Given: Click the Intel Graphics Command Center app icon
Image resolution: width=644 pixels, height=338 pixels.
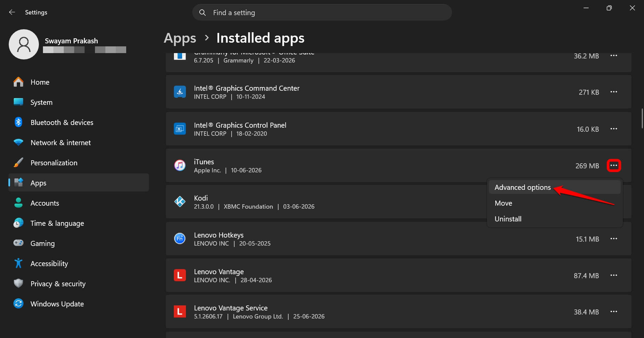Looking at the screenshot, I should pyautogui.click(x=180, y=92).
